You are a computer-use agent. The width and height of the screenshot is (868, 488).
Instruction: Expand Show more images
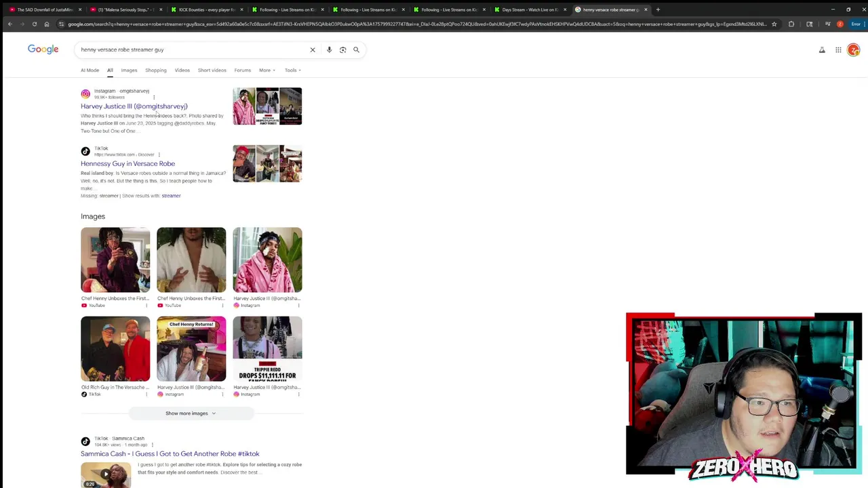pyautogui.click(x=191, y=413)
